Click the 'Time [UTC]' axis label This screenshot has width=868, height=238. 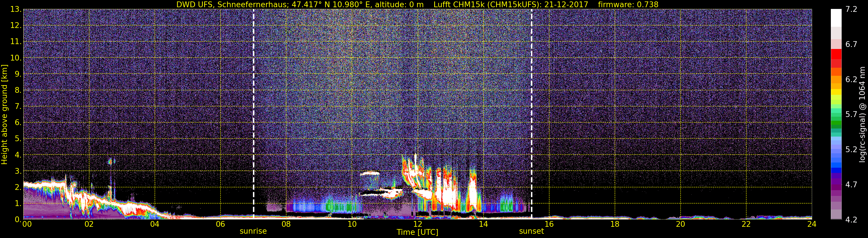pyautogui.click(x=417, y=232)
